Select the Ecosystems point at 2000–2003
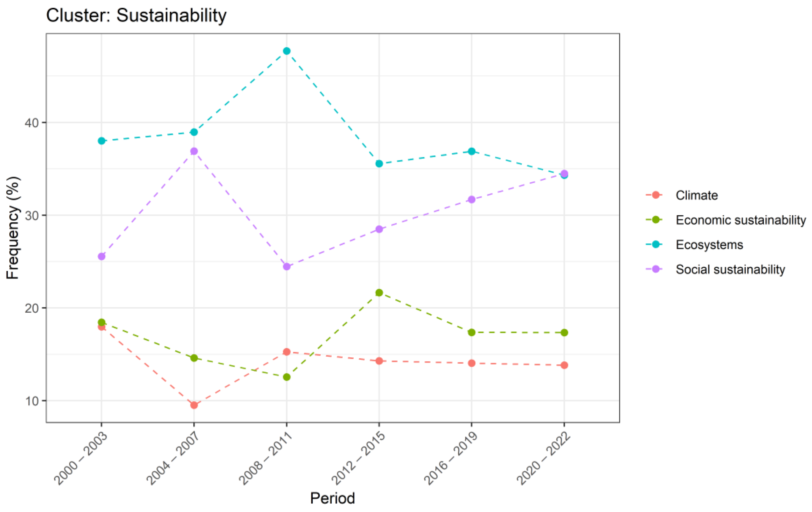The image size is (812, 512). point(102,140)
